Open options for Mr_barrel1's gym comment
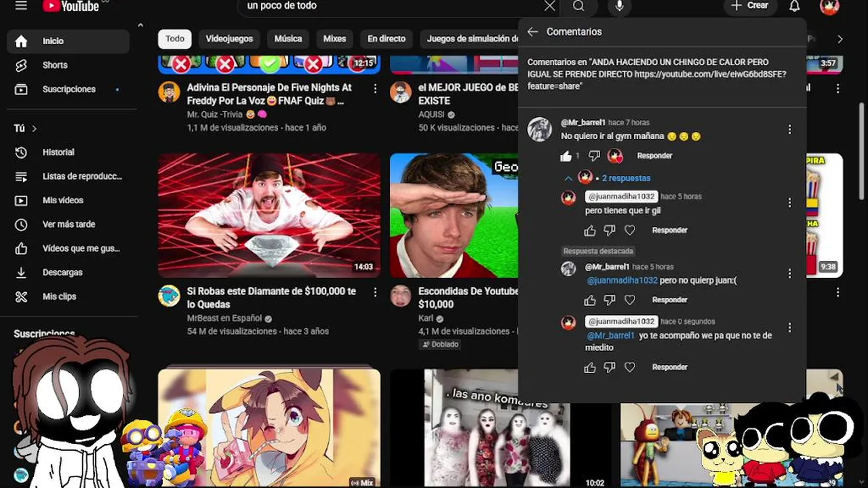 [x=789, y=129]
